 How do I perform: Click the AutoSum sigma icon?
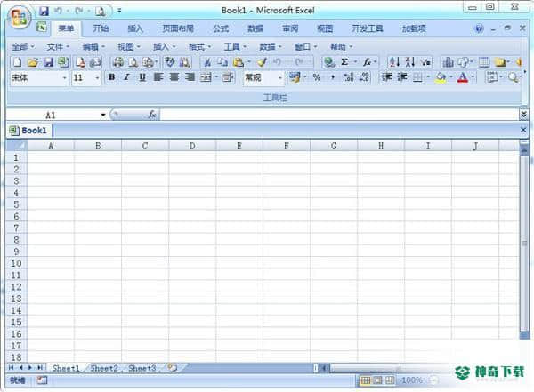(344, 62)
